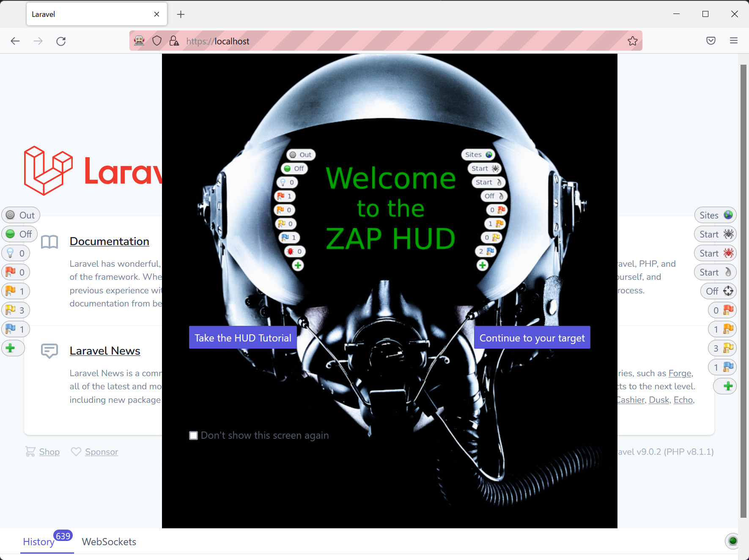Open page informational alerts blue flag with 1

pos(16,329)
